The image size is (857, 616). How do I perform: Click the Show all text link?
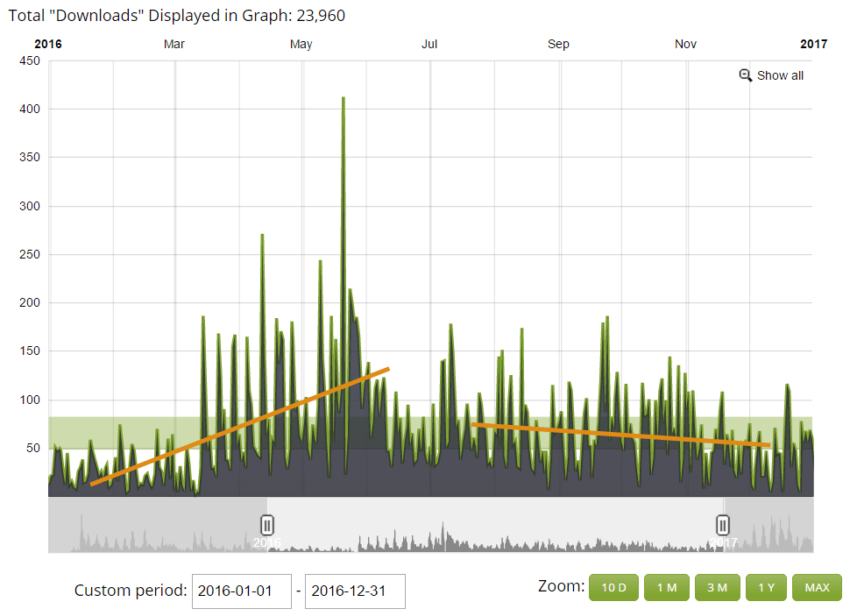click(780, 75)
